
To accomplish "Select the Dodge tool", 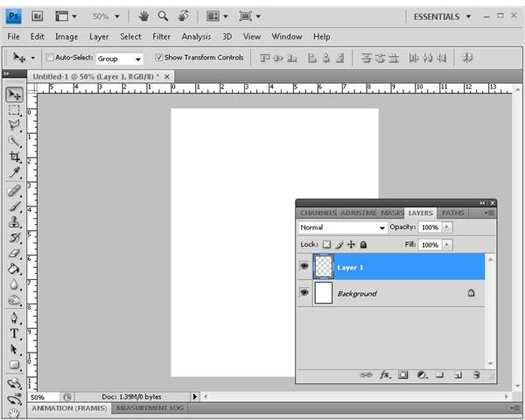I will coord(14,300).
